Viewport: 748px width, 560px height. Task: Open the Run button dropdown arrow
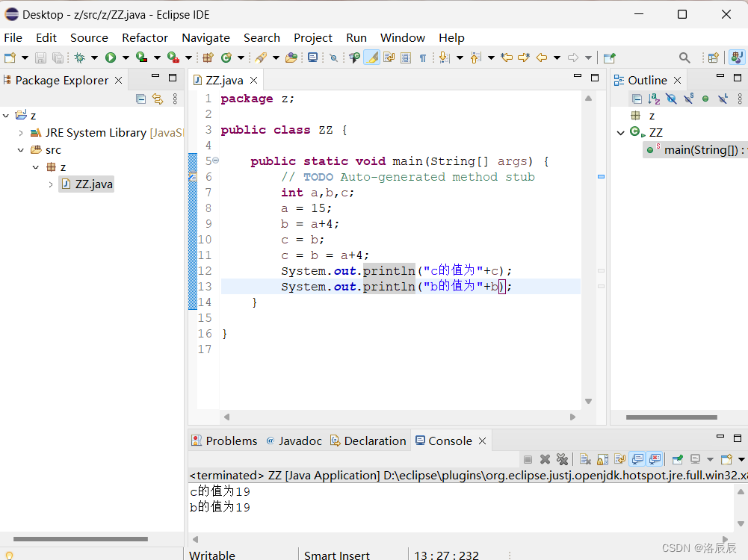point(124,57)
